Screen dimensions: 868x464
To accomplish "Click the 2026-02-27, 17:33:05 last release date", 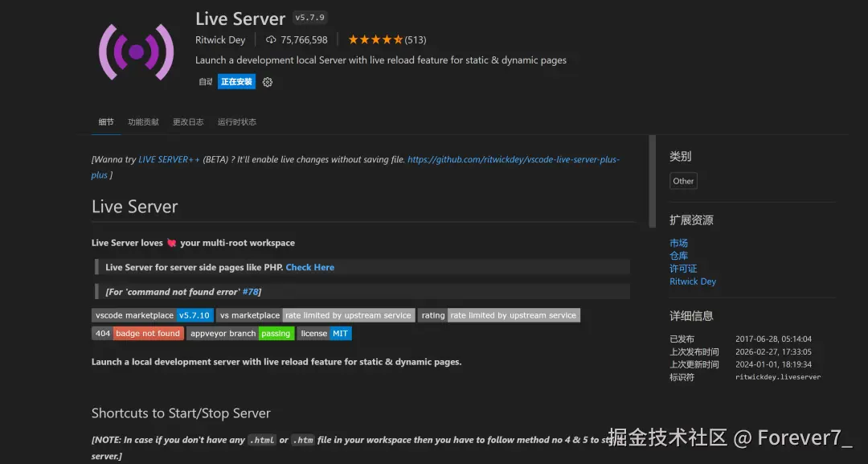I will [773, 351].
